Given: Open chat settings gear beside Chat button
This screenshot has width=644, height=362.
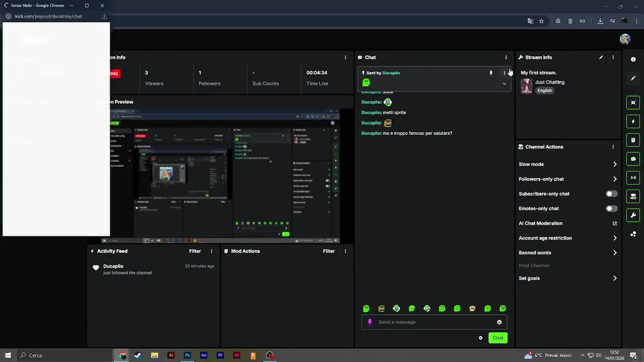Looking at the screenshot, I should click(x=480, y=338).
